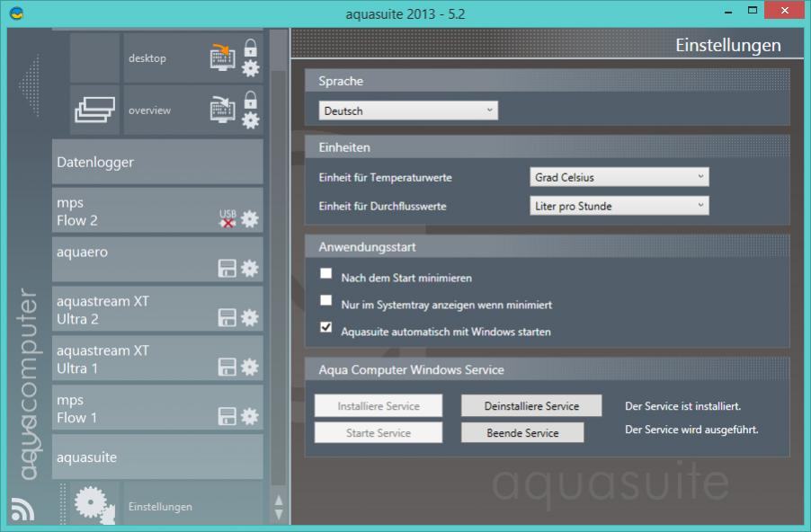Open gear settings for overview page
Screen dimensions: 811x532
click(250, 120)
